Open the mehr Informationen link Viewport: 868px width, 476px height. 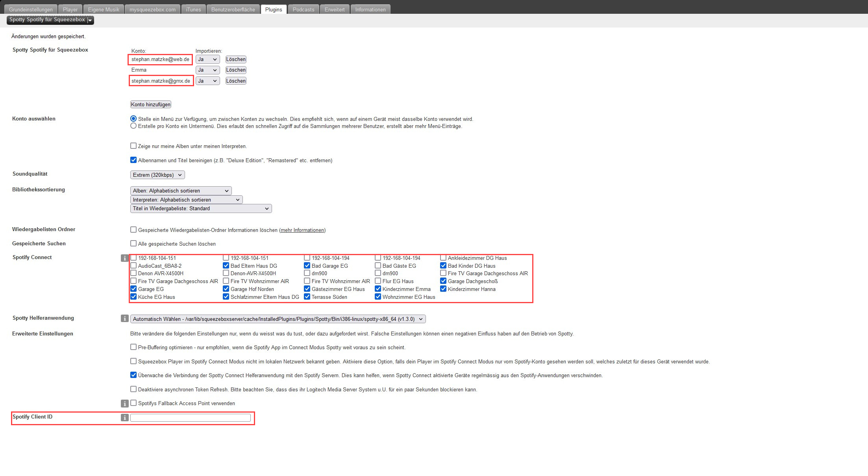click(x=302, y=230)
